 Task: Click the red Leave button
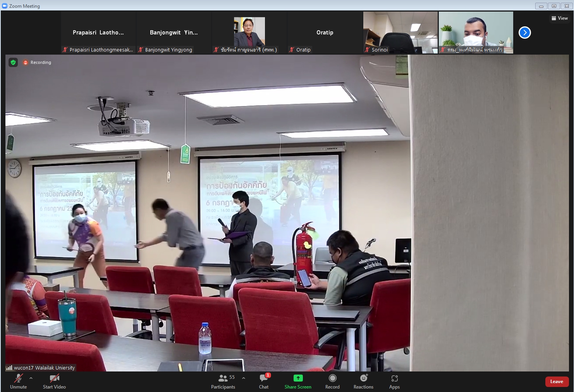[x=557, y=382]
